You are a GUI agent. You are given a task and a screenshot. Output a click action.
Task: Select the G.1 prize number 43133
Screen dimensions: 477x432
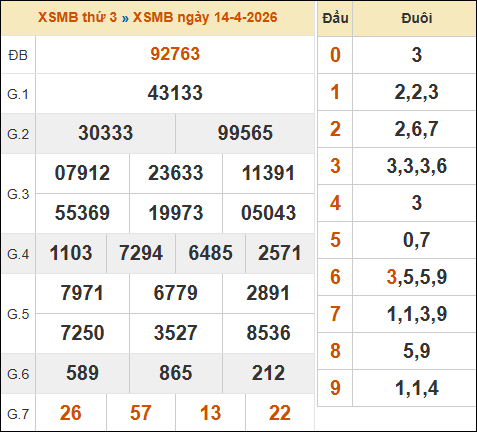(x=175, y=93)
